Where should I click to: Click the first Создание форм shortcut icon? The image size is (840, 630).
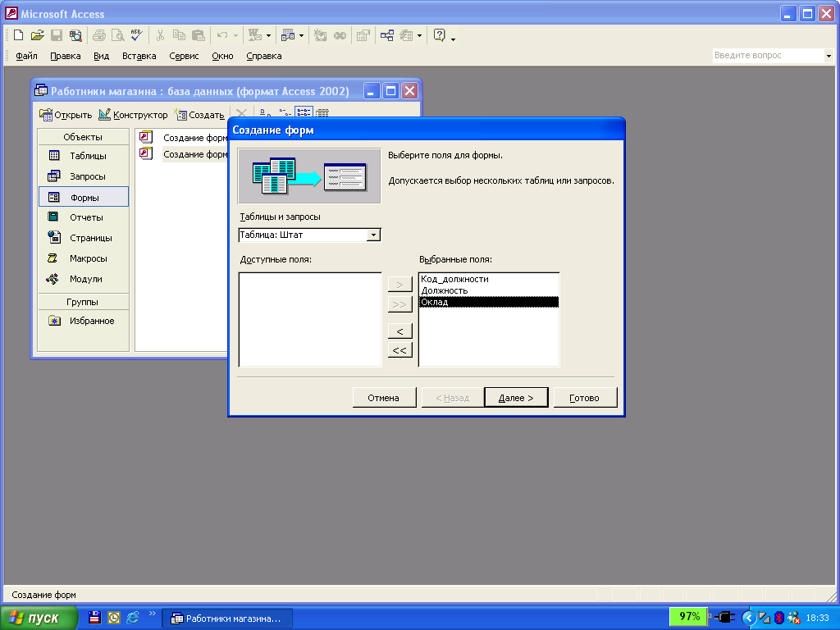(x=146, y=137)
